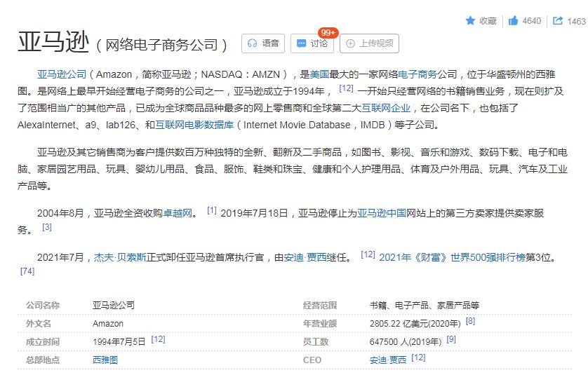588x382 pixels.
Task: Click reference [1] after 卓越网
Action: 212,210
